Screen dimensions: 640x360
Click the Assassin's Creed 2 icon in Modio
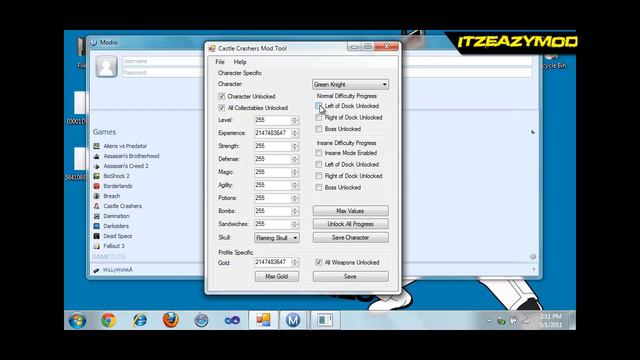97,166
